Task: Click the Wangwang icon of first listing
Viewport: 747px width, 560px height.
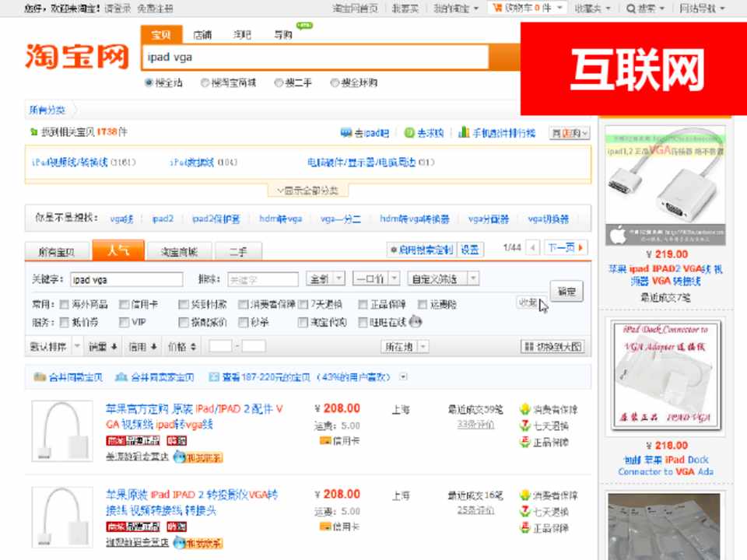Action: tap(180, 457)
